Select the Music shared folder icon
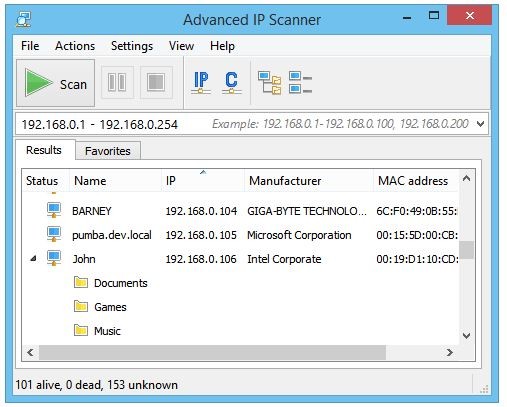Viewport: 507px width, 407px height. (x=81, y=330)
